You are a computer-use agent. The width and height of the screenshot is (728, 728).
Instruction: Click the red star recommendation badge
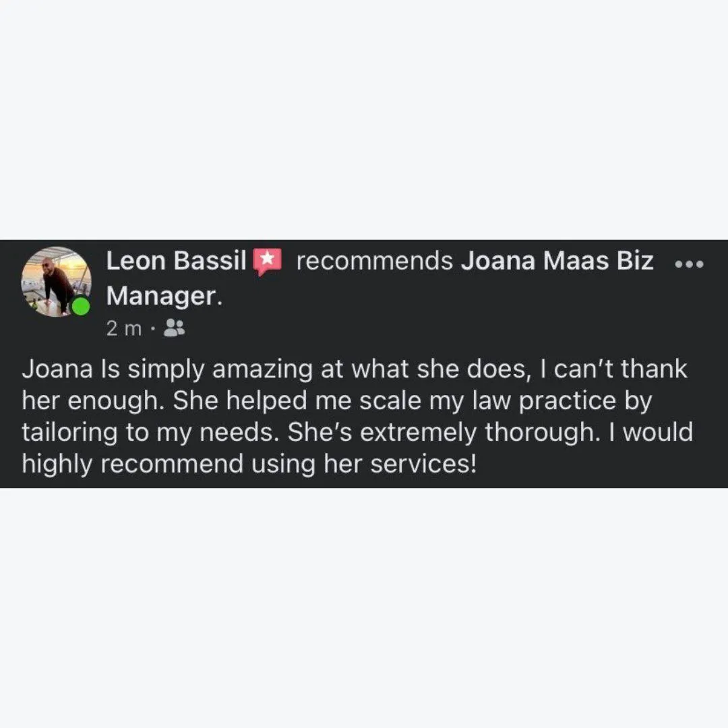point(268,262)
